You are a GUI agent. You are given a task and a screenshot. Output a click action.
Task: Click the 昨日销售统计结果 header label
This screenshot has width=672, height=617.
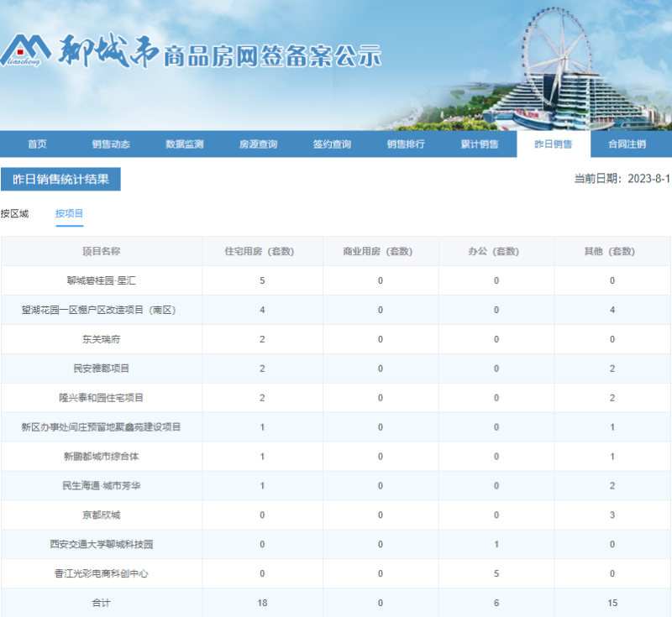coord(61,179)
